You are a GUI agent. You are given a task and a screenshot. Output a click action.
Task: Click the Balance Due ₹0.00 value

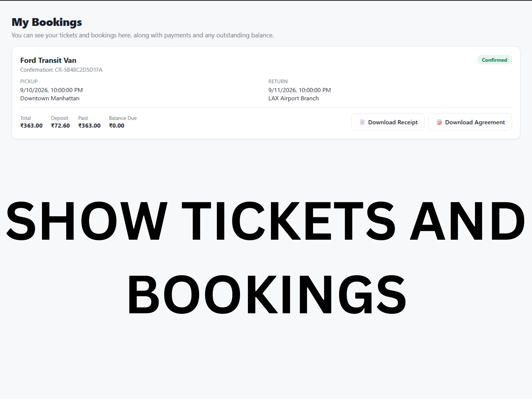point(116,126)
